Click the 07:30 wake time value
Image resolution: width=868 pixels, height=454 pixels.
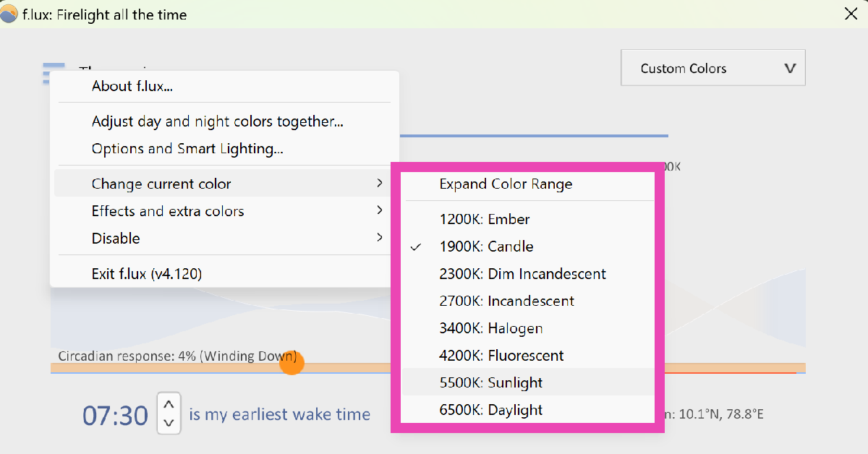click(115, 416)
